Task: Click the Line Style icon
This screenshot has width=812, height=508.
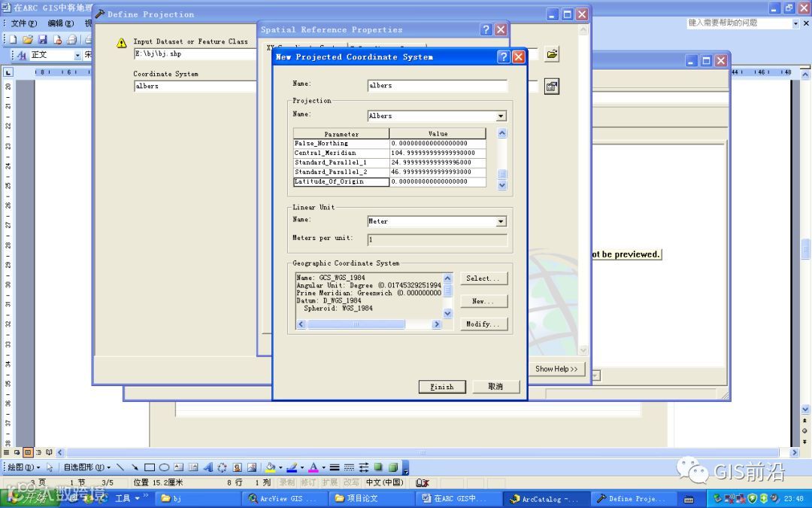Action: (335, 467)
